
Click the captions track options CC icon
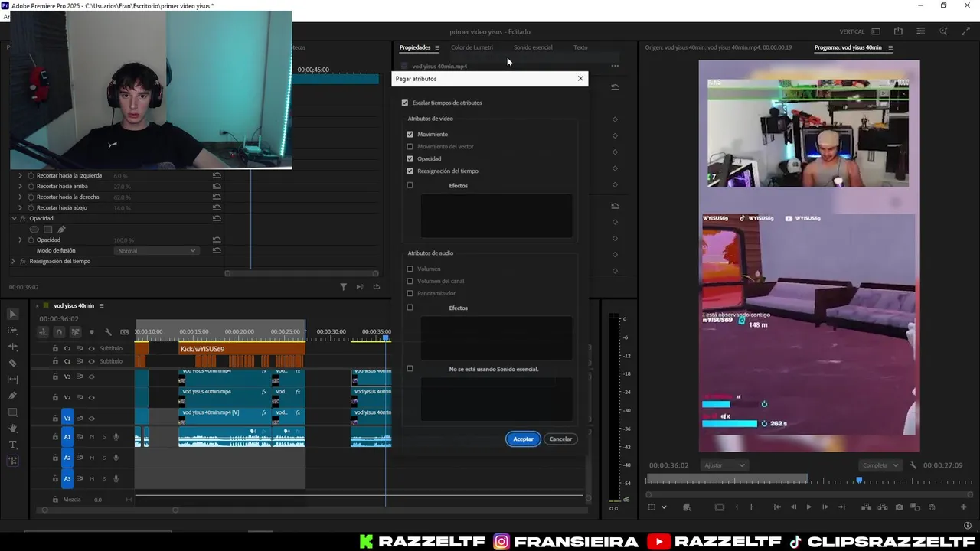tap(124, 332)
